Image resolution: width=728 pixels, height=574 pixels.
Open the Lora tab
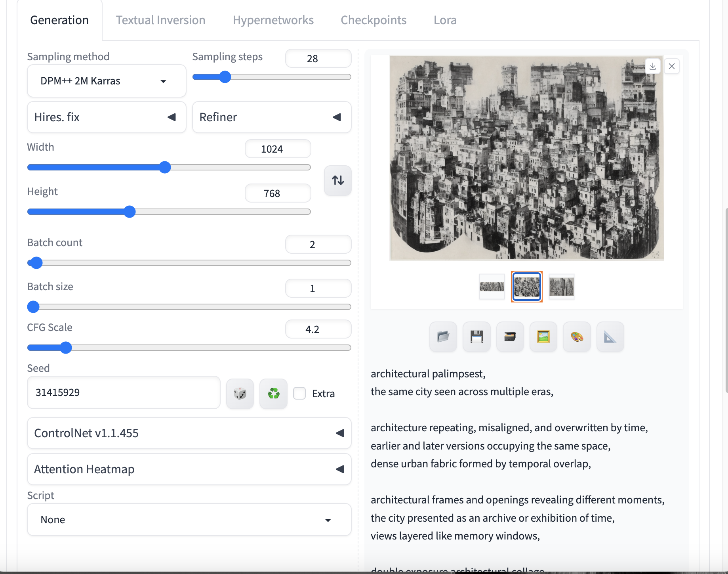tap(445, 20)
